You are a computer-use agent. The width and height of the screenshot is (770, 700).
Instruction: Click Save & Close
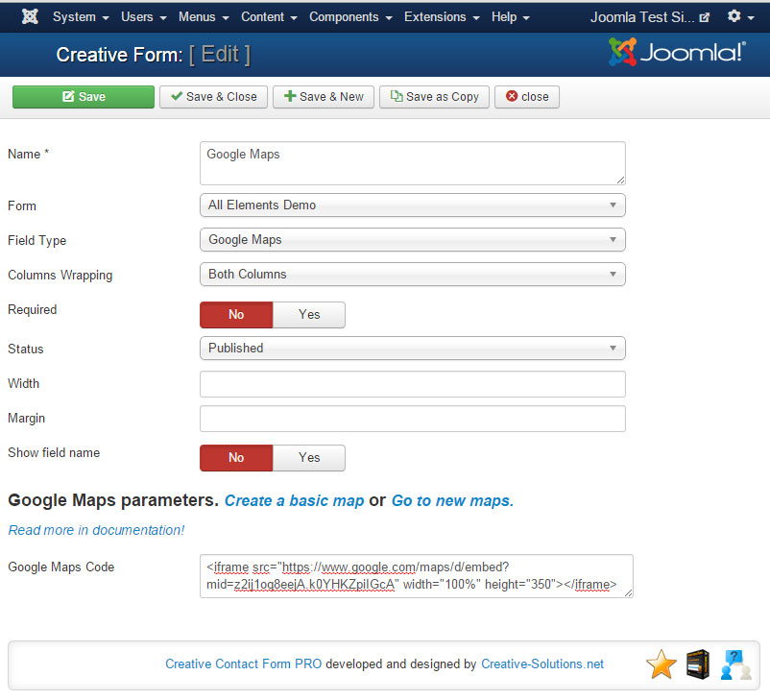pos(213,97)
